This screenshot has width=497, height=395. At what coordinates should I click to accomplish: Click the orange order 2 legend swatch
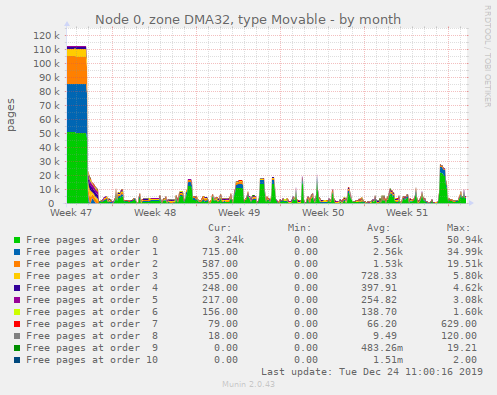point(17,264)
